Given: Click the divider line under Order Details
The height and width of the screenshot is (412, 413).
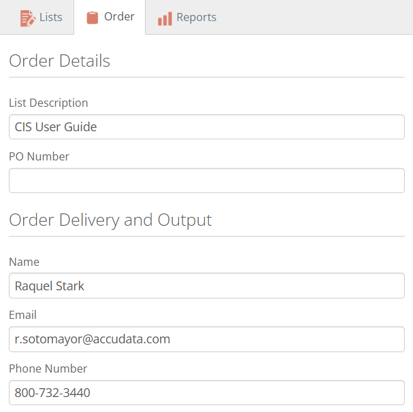Looking at the screenshot, I should tap(207, 77).
